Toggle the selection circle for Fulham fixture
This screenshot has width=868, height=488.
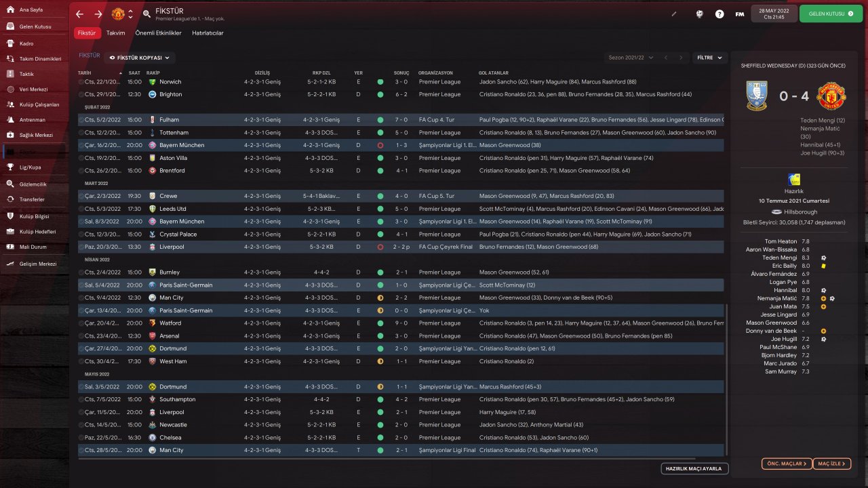point(81,120)
